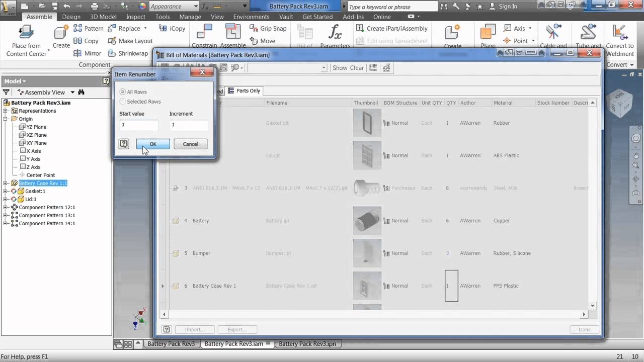The image size is (644, 362).
Task: Select the Pattern tool
Action: (89, 29)
